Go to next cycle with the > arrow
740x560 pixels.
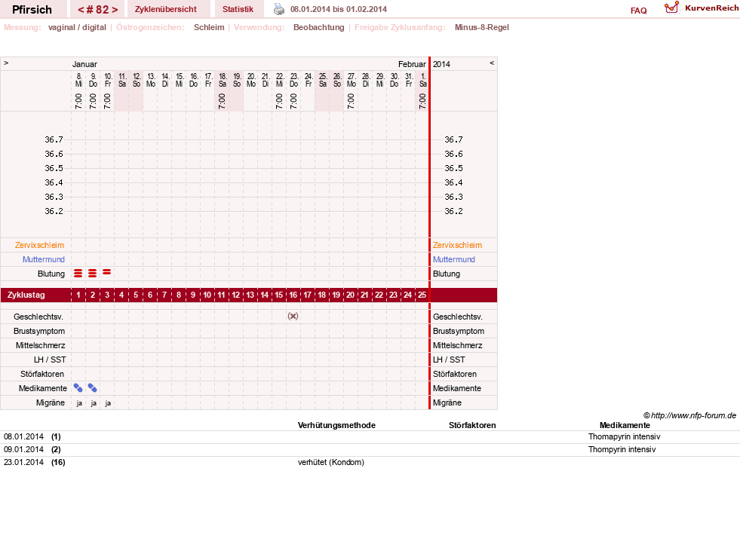(x=115, y=10)
